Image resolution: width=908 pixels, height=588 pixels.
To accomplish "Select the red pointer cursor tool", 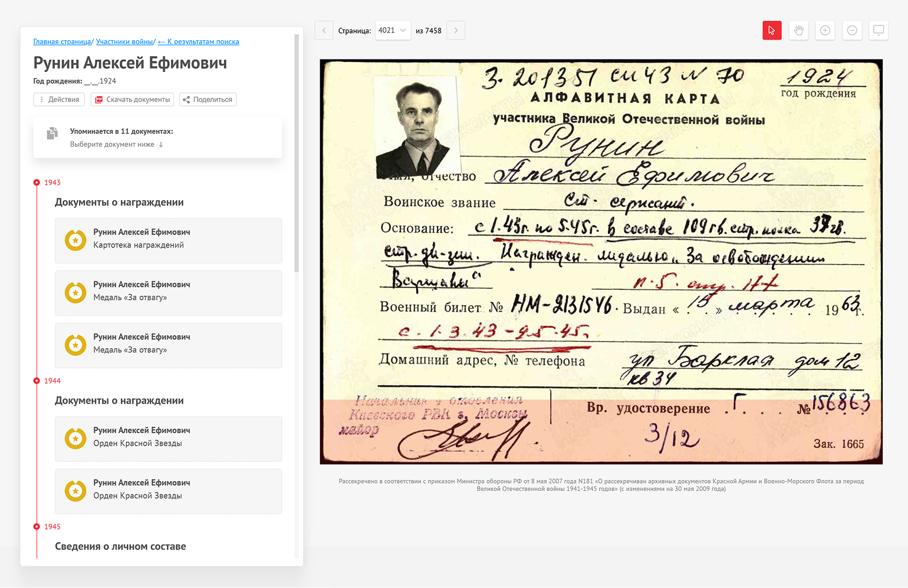I will pyautogui.click(x=772, y=31).
